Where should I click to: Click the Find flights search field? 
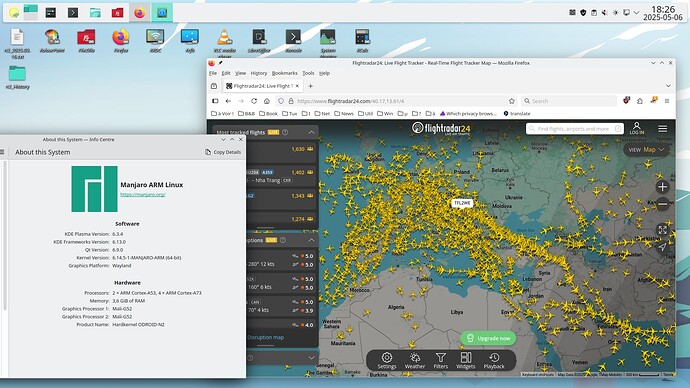click(575, 129)
